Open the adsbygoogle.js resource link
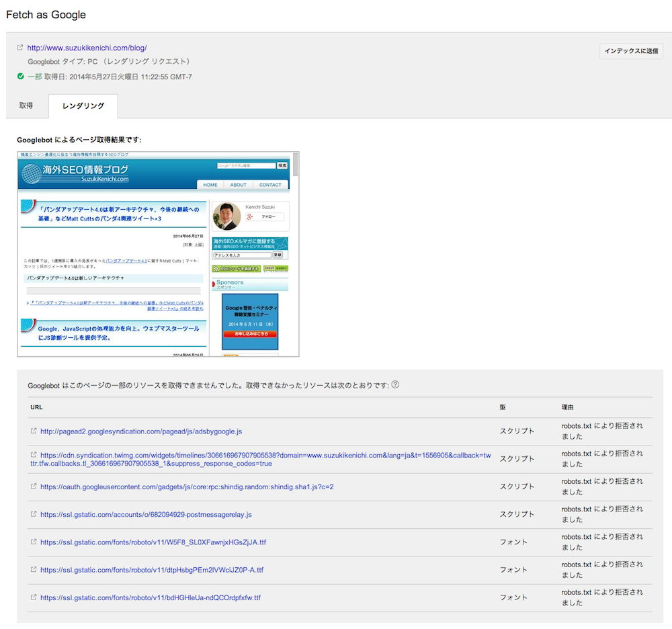The width and height of the screenshot is (672, 629). (141, 431)
